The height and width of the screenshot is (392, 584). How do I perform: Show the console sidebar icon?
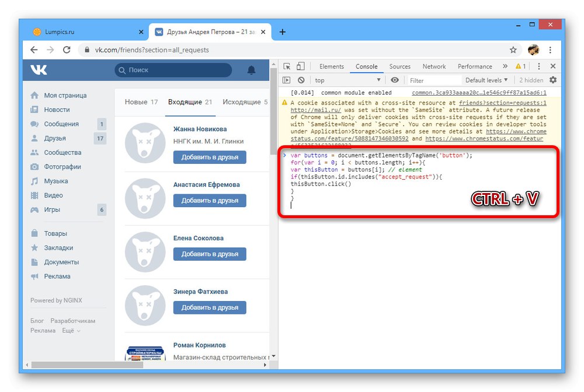(x=286, y=80)
